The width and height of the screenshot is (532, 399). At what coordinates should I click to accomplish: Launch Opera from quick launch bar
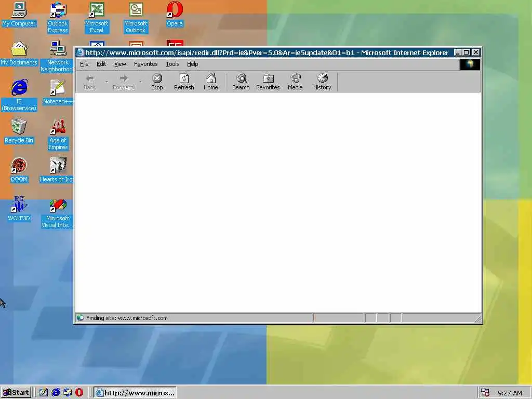point(79,393)
